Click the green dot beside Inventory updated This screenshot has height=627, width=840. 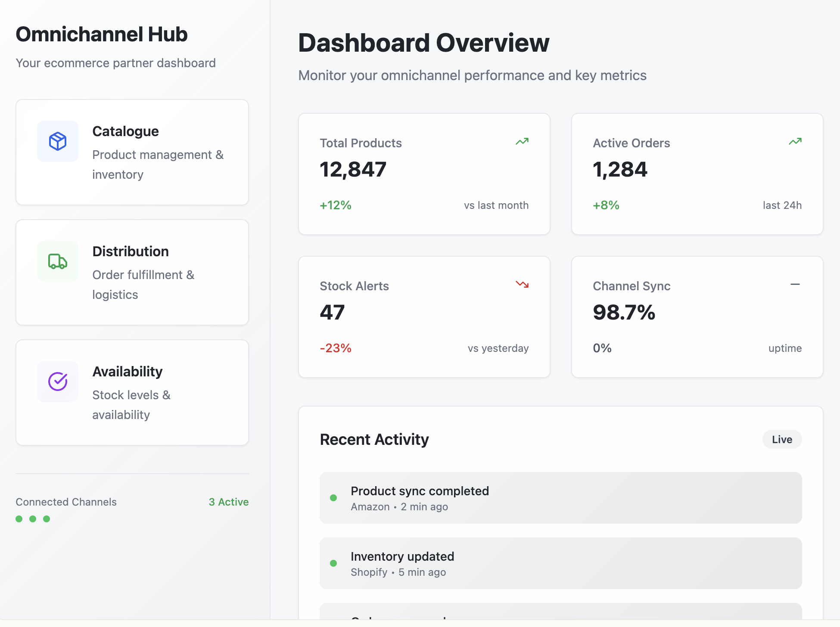click(x=333, y=563)
